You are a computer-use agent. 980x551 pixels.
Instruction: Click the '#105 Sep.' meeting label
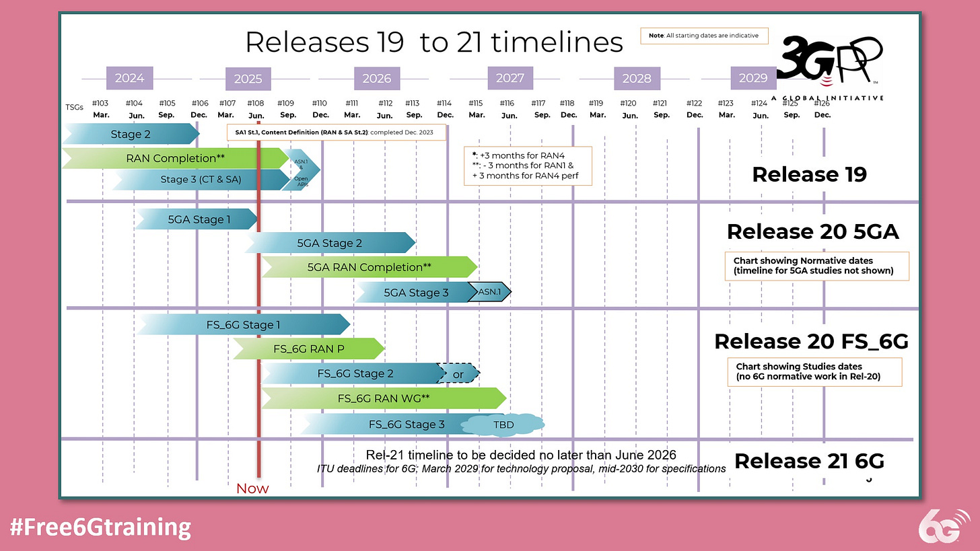tap(167, 109)
